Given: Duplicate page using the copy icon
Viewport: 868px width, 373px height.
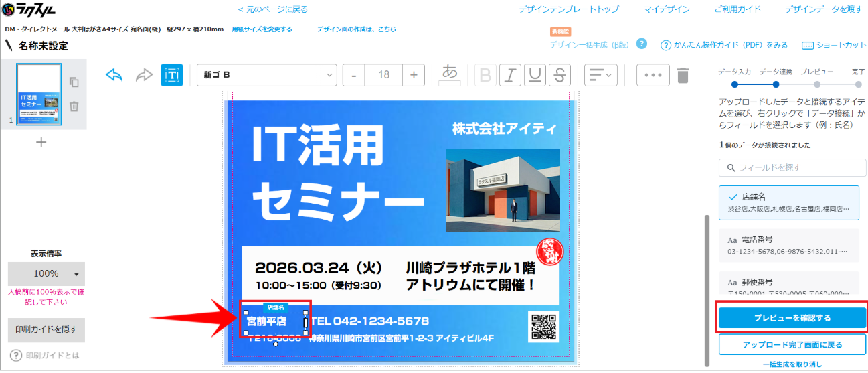Looking at the screenshot, I should pos(74,82).
